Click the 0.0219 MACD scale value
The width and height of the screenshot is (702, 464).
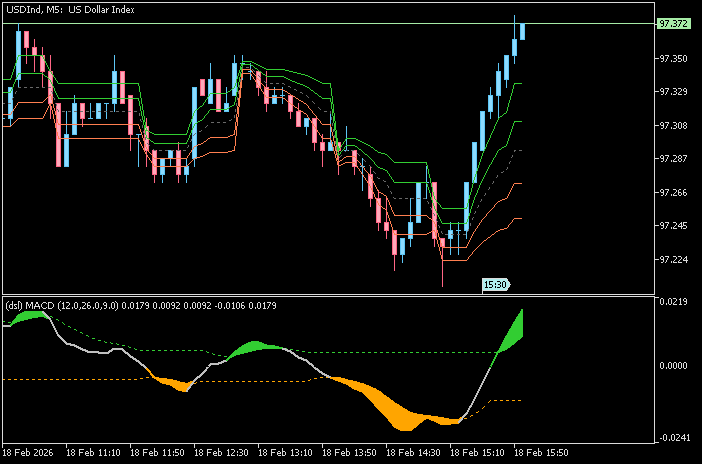point(673,302)
